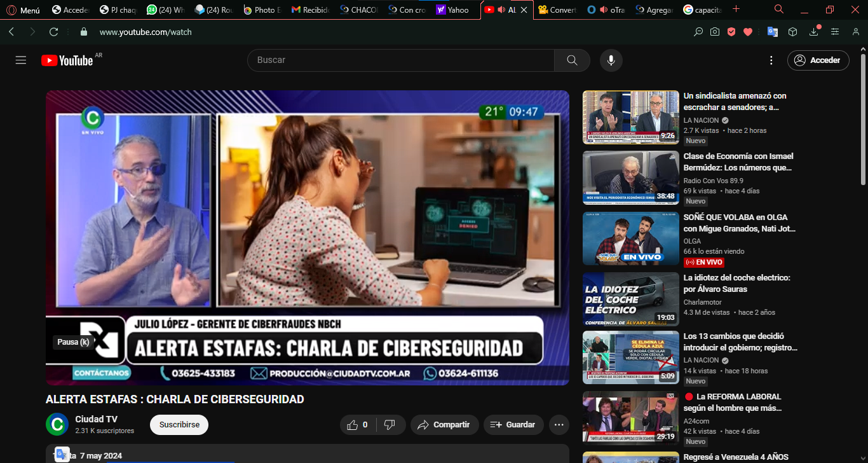The width and height of the screenshot is (868, 463).
Task: Open YouTube settings three-dot menu
Action: tap(771, 60)
